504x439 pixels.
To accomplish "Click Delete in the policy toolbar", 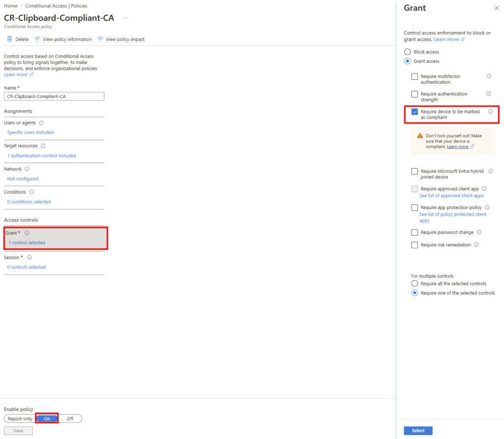I will pyautogui.click(x=18, y=39).
